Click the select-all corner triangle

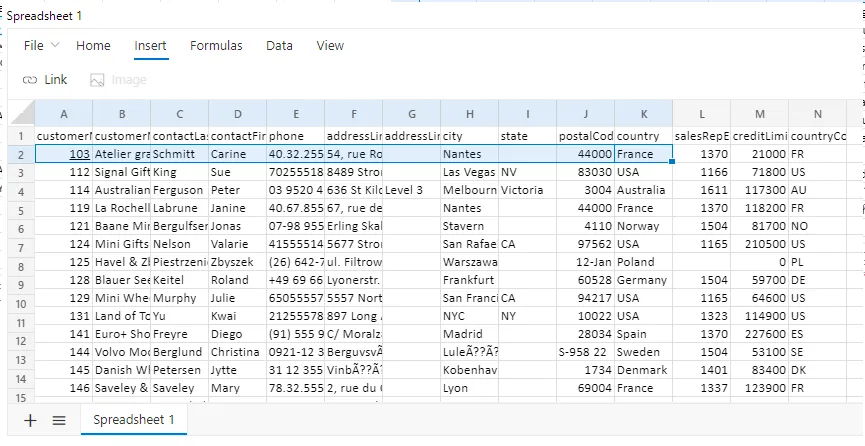[x=23, y=115]
